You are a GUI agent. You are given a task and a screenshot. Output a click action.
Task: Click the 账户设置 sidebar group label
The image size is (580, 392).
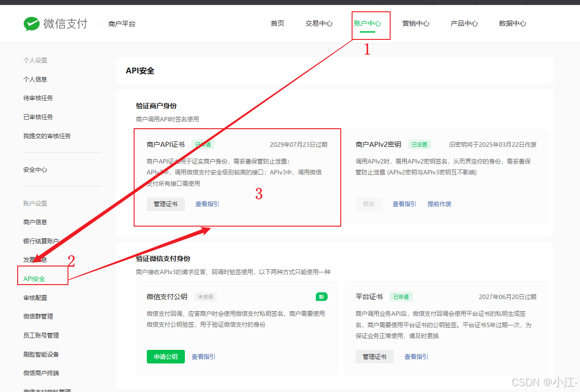click(35, 203)
